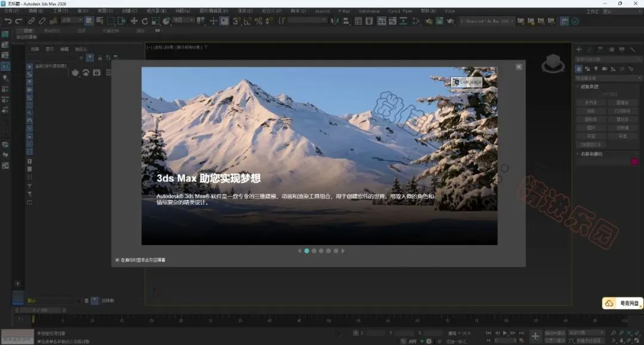The width and height of the screenshot is (644, 345).
Task: Go to next welcome slide arrow
Action: pyautogui.click(x=343, y=251)
